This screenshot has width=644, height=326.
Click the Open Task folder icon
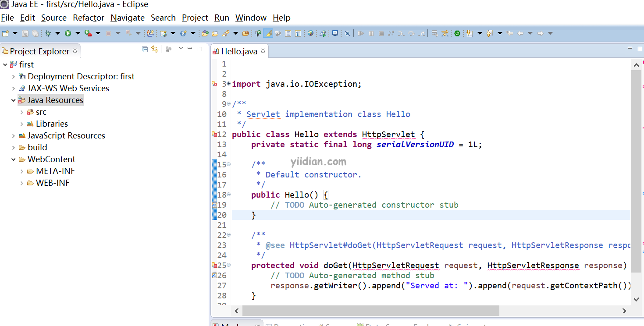[x=215, y=33]
